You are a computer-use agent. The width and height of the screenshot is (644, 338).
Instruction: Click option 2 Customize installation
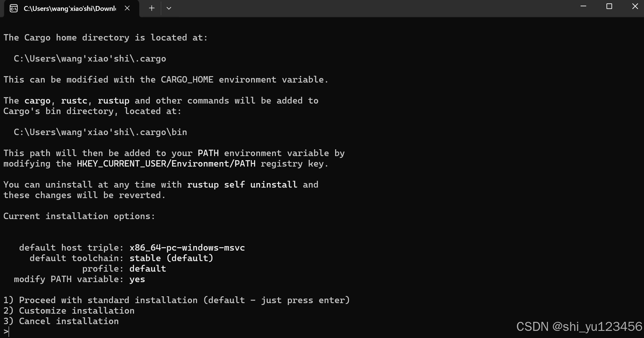coord(69,311)
